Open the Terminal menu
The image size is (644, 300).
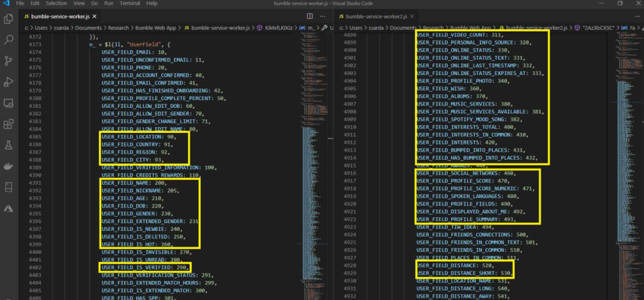pyautogui.click(x=130, y=4)
